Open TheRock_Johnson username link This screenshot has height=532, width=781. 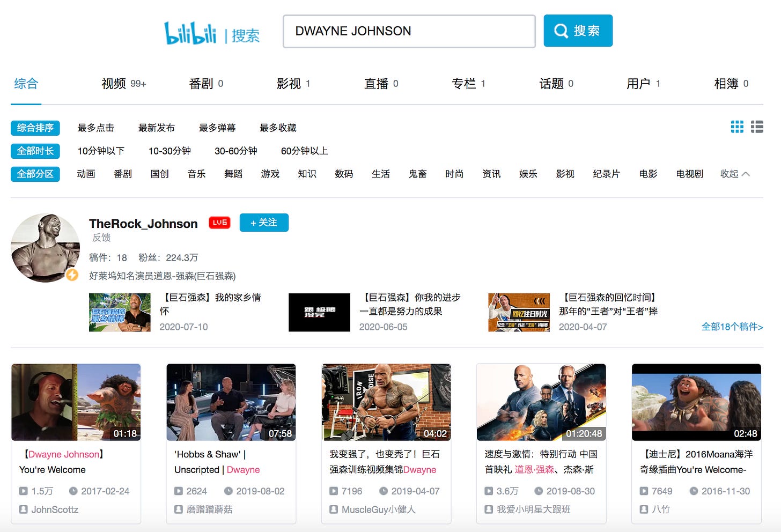click(143, 224)
